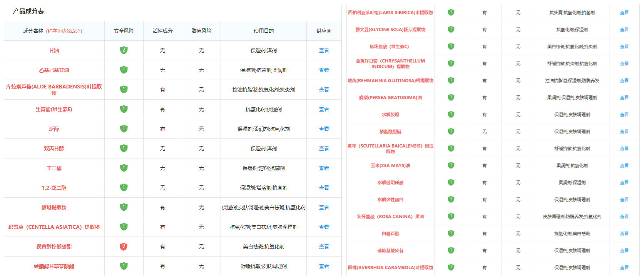Viewport: 644px width, 280px height.
Task: Click purpose cell 保湿剂;增溶剂;抗菌剂
Action: pyautogui.click(x=264, y=188)
